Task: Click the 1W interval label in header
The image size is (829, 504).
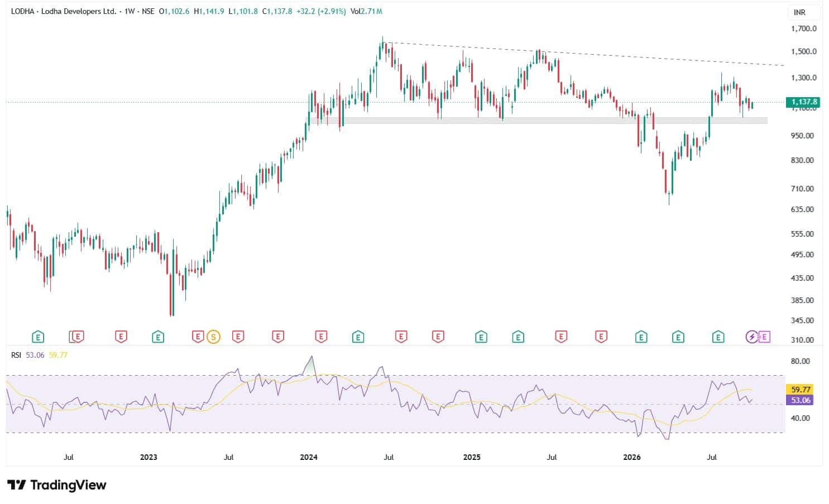Action: click(x=131, y=11)
